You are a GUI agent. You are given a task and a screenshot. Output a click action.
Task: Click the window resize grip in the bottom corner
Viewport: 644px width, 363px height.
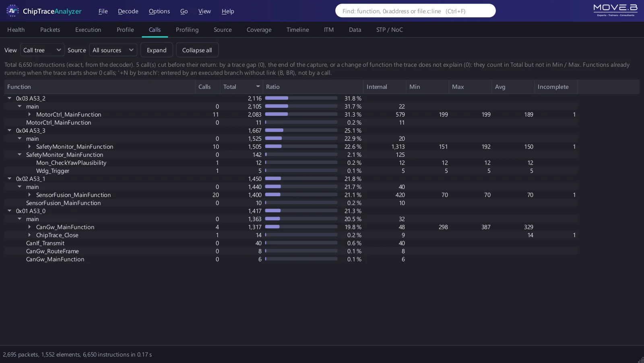[x=640, y=359]
